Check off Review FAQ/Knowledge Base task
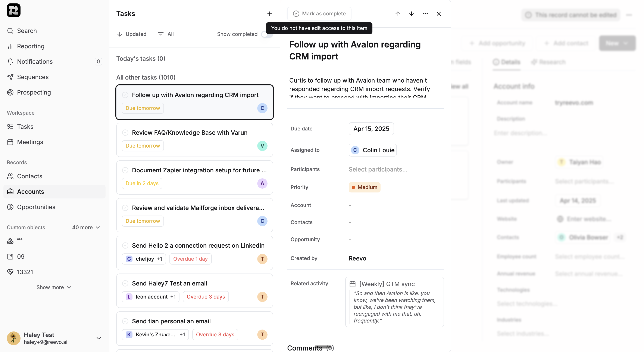This screenshot has height=352, width=644. tap(125, 133)
